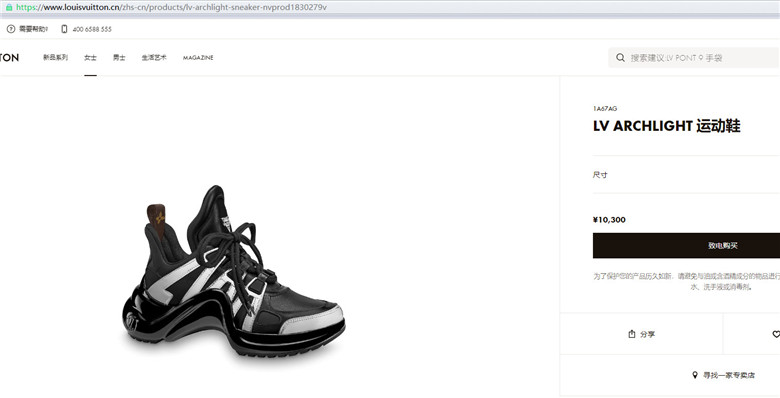Click the phone icon beside 400 6588 555
Screen dimensions: 780x398
point(64,29)
